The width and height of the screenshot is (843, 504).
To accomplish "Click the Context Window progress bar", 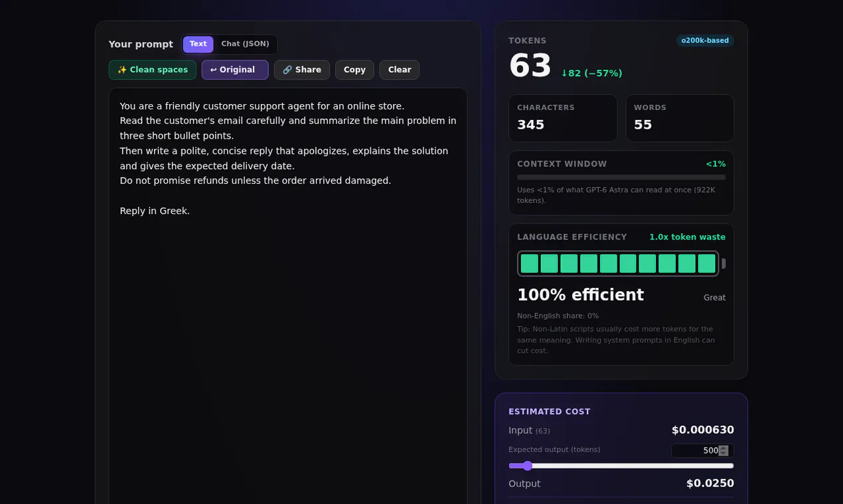I will point(621,177).
